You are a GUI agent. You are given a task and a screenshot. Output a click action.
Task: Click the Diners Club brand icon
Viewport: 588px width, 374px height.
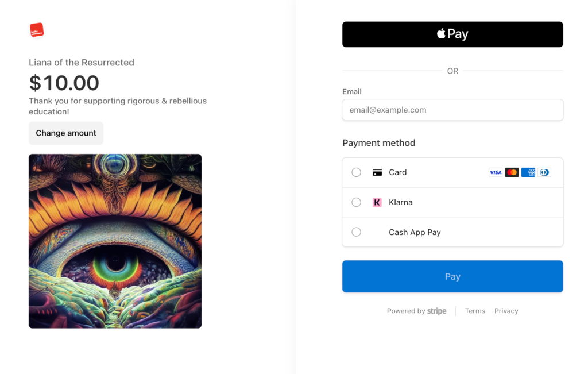[x=544, y=172]
